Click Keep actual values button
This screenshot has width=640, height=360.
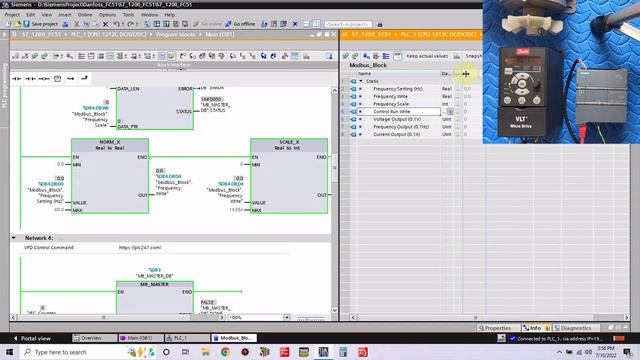pos(427,56)
